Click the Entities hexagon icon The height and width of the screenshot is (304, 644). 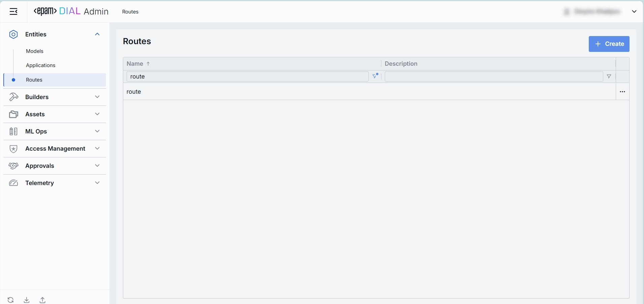click(13, 34)
